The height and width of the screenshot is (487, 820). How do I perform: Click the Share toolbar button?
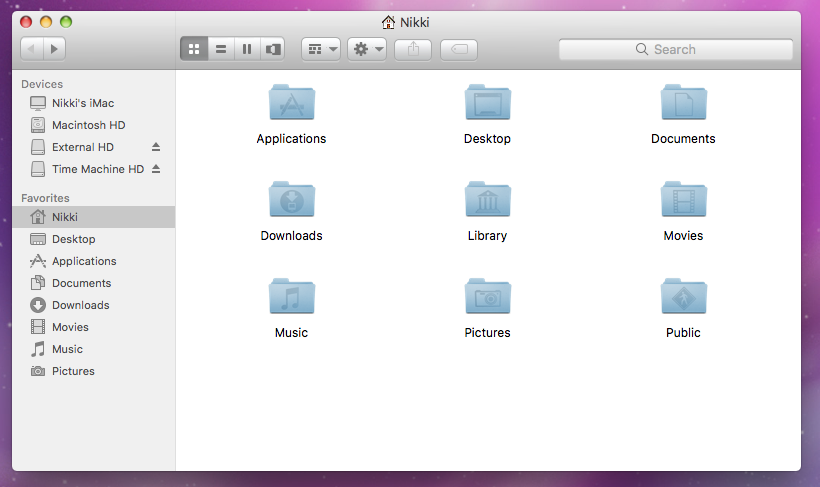click(x=413, y=49)
